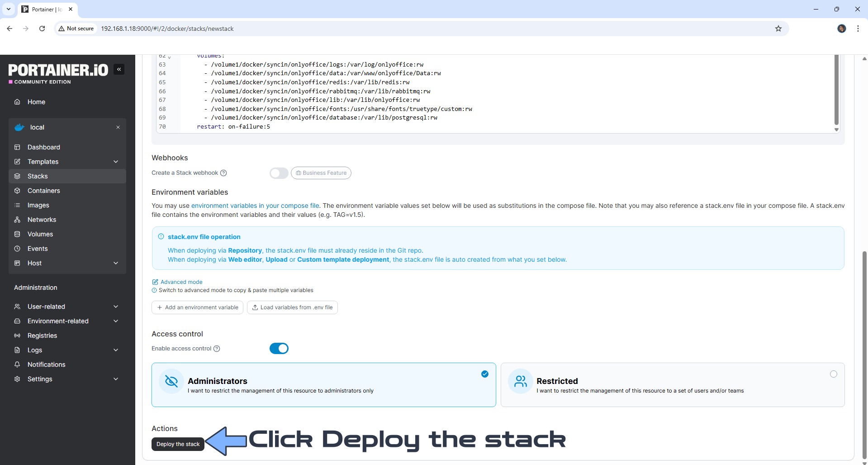Open Notifications from the sidebar
This screenshot has height=465, width=868.
pos(46,364)
